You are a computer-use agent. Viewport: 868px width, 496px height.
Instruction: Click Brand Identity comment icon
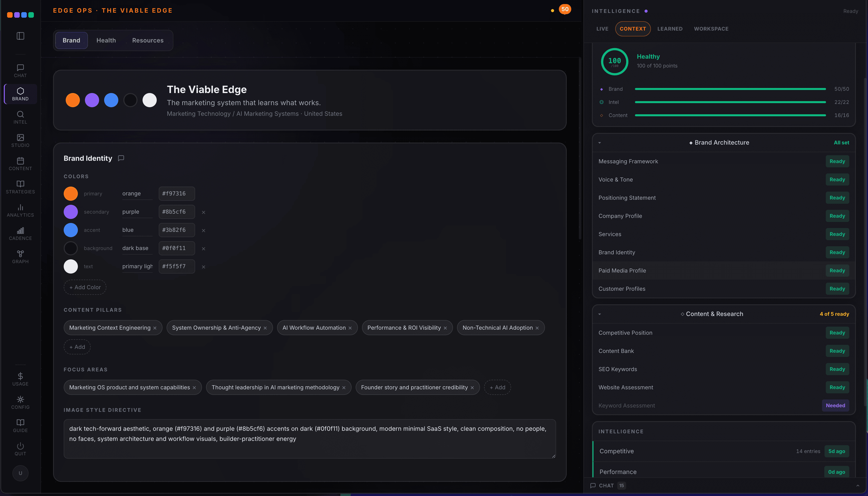(121, 158)
